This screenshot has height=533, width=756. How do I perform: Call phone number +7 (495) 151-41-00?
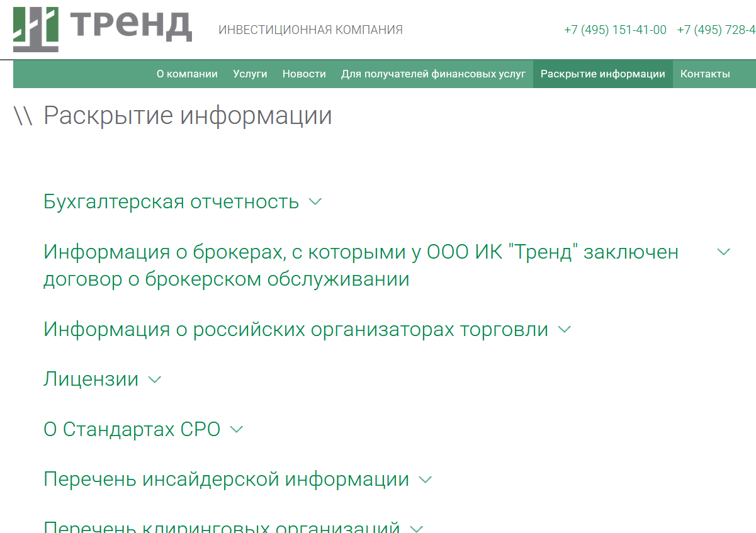pos(615,30)
